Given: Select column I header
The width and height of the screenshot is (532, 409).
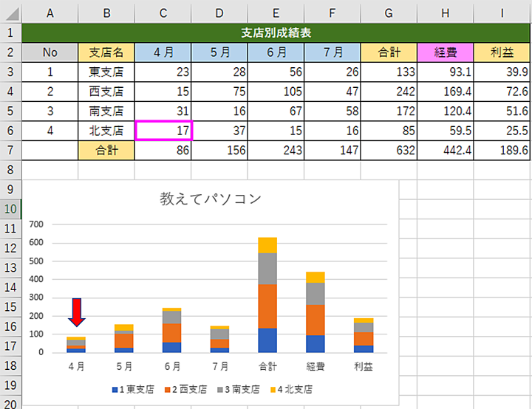Looking at the screenshot, I should point(502,13).
